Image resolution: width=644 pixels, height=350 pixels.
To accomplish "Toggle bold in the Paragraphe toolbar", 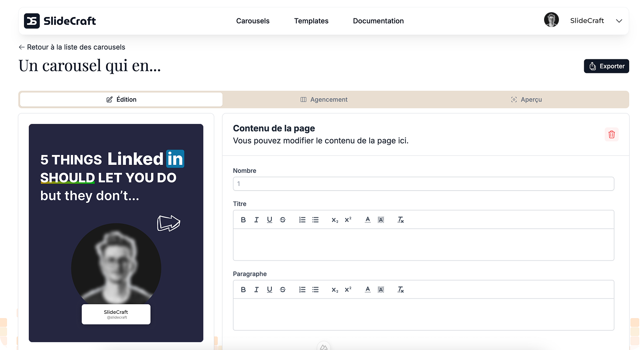I will coord(243,290).
